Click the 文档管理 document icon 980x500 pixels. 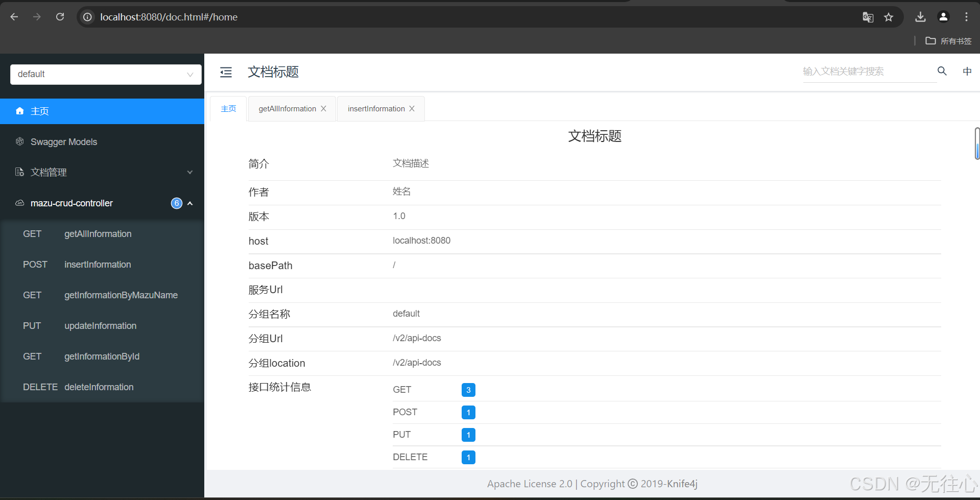coord(20,172)
